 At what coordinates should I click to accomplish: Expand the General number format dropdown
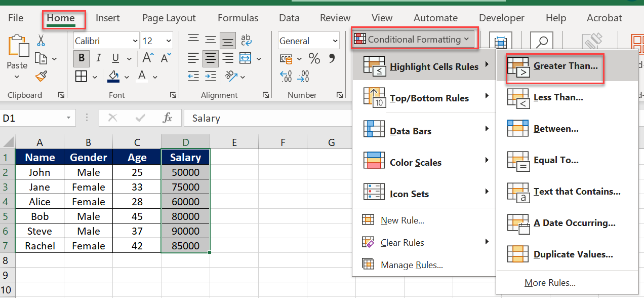335,41
